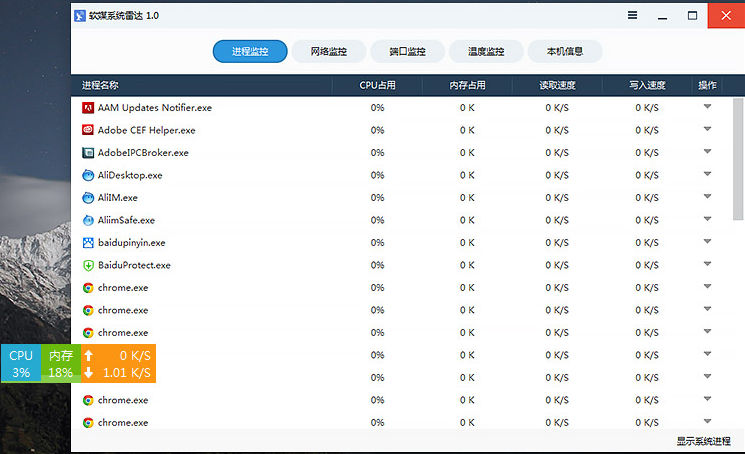
Task: Click the BaiduProtect.exe green shield icon
Action: click(88, 265)
